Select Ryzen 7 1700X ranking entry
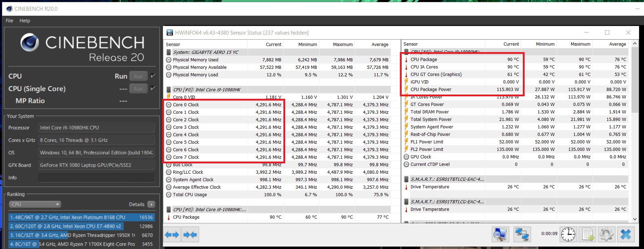This screenshot has width=644, height=249. 81,244
